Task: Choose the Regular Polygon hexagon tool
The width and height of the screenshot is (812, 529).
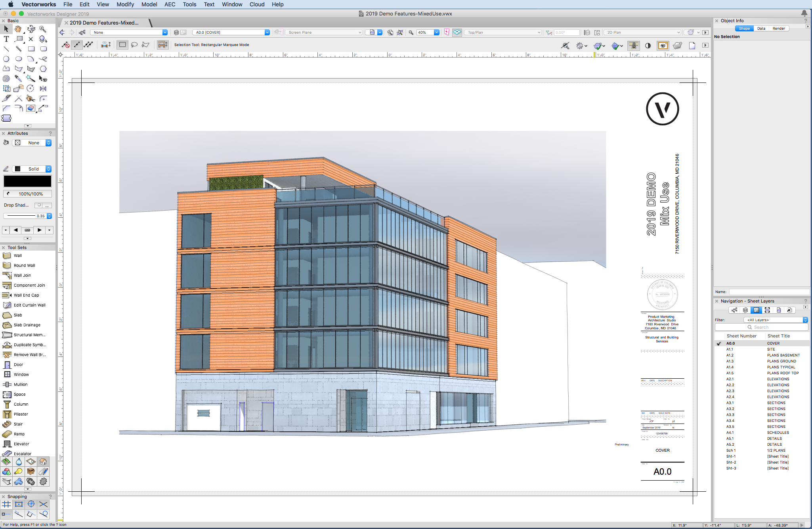Action: coord(43,69)
